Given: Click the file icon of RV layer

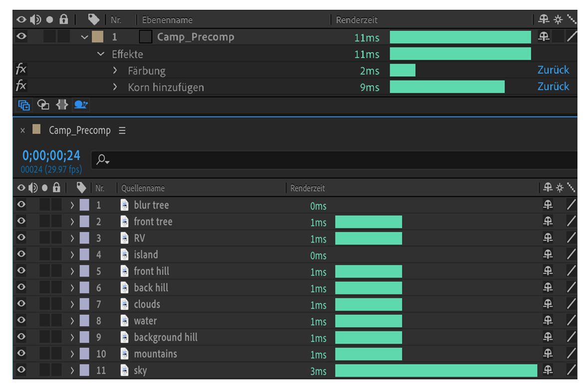Looking at the screenshot, I should 124,238.
